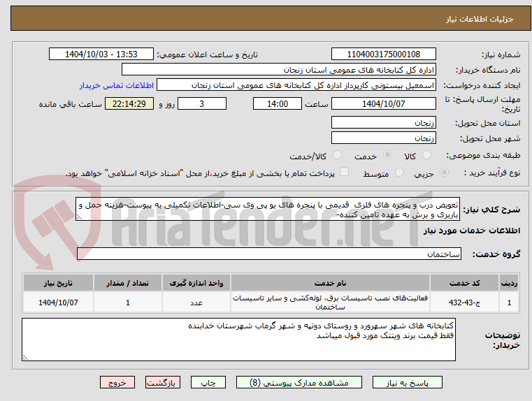Click the row number cell in ردیف column

pyautogui.click(x=509, y=302)
